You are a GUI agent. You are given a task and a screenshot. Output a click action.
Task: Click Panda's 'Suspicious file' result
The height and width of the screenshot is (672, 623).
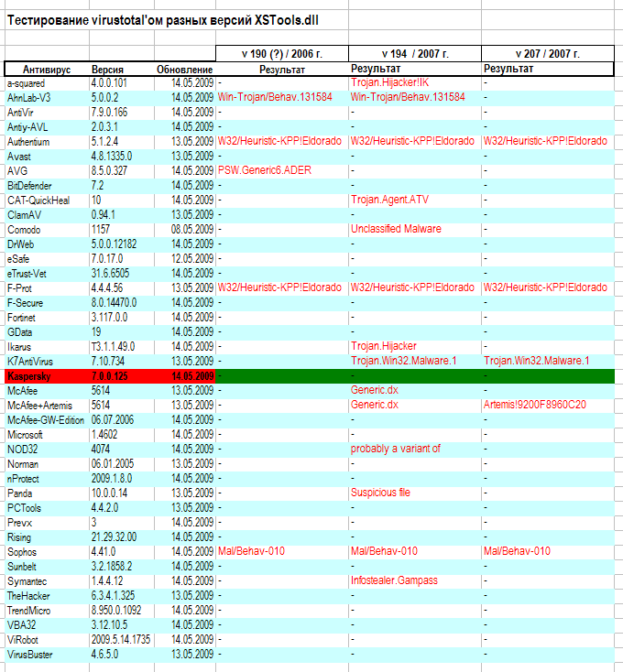415,493
